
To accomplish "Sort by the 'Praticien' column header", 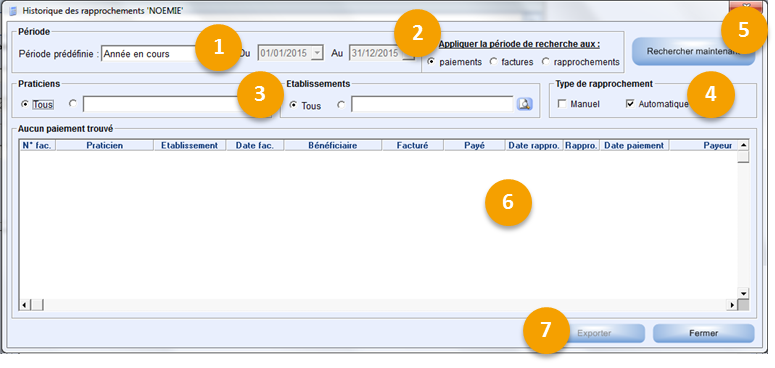I will (104, 145).
